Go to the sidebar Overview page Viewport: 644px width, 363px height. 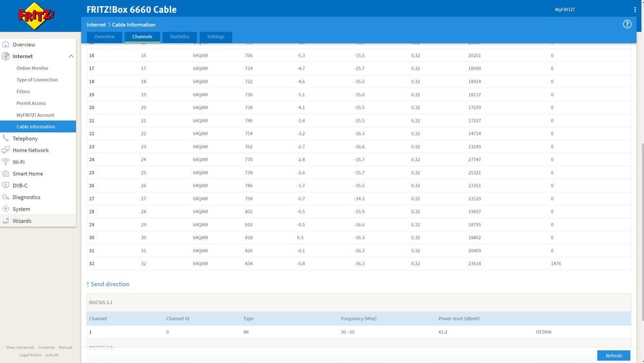(24, 44)
